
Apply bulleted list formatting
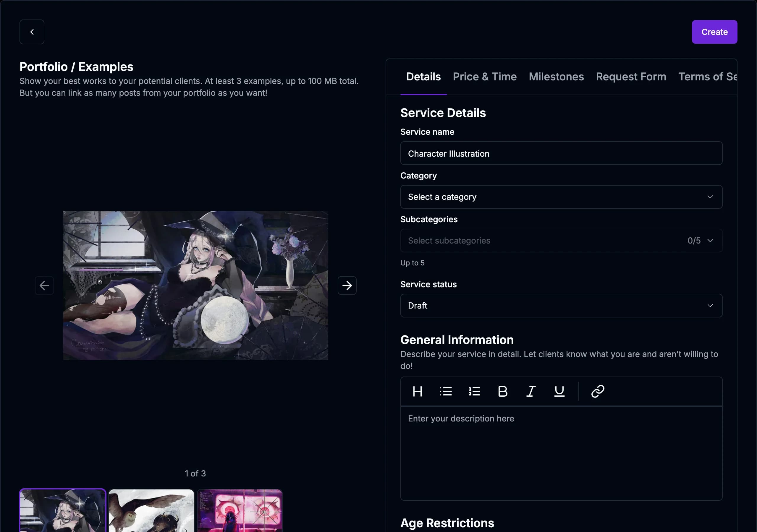point(446,391)
